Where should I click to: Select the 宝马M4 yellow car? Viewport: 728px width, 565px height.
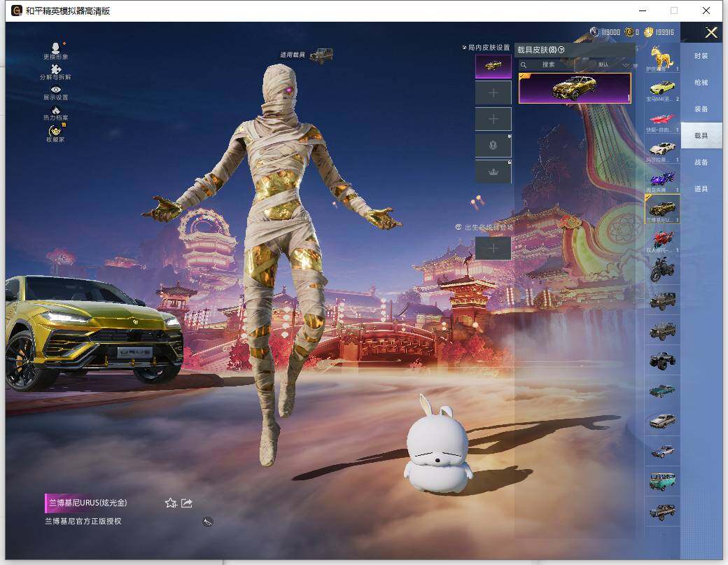tap(662, 89)
